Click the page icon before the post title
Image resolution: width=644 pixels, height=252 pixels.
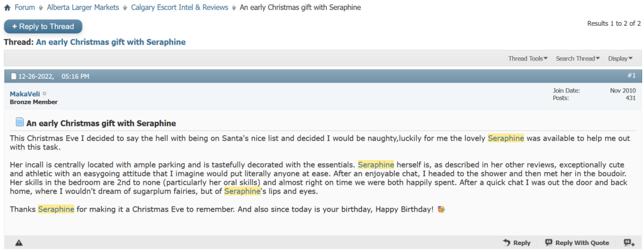point(20,123)
